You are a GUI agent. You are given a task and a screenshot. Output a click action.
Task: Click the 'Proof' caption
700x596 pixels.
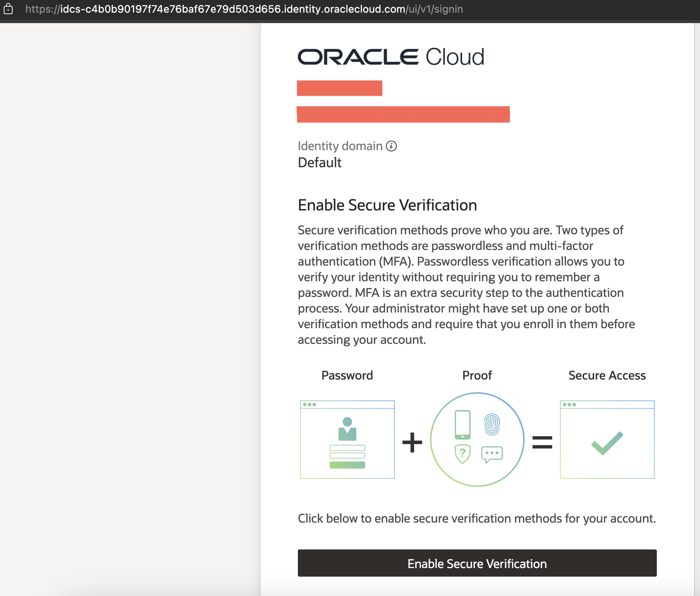[477, 375]
